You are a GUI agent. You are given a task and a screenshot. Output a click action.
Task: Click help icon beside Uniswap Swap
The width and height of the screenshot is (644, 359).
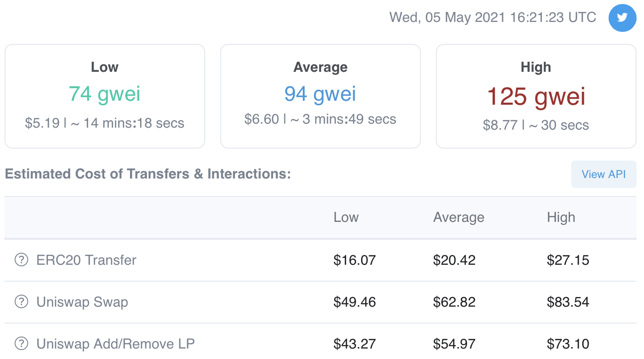21,302
